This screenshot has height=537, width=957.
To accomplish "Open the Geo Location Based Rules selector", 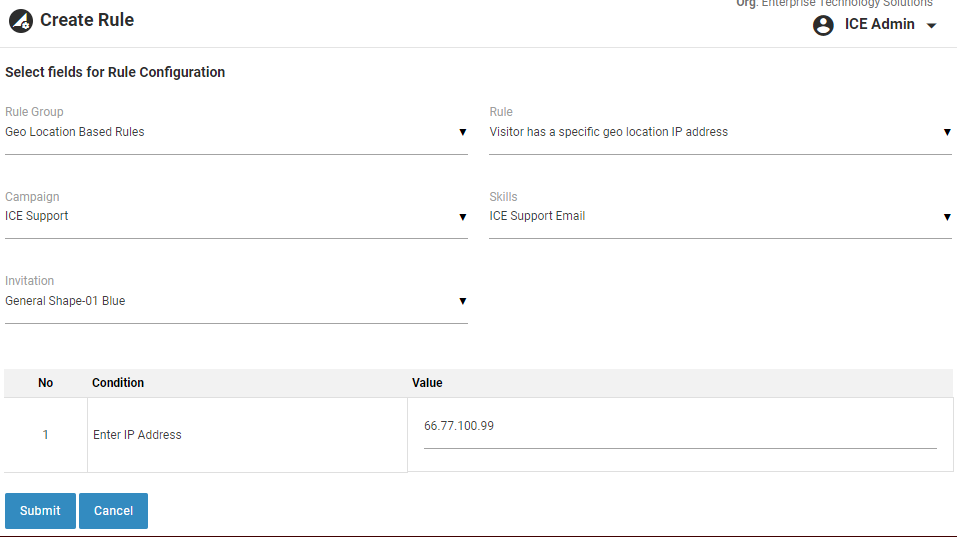I will [230, 132].
